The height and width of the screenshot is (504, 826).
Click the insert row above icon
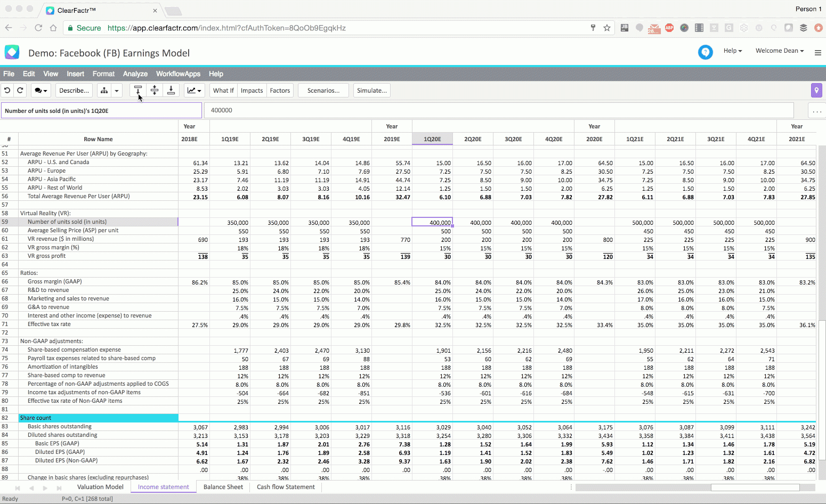[138, 91]
